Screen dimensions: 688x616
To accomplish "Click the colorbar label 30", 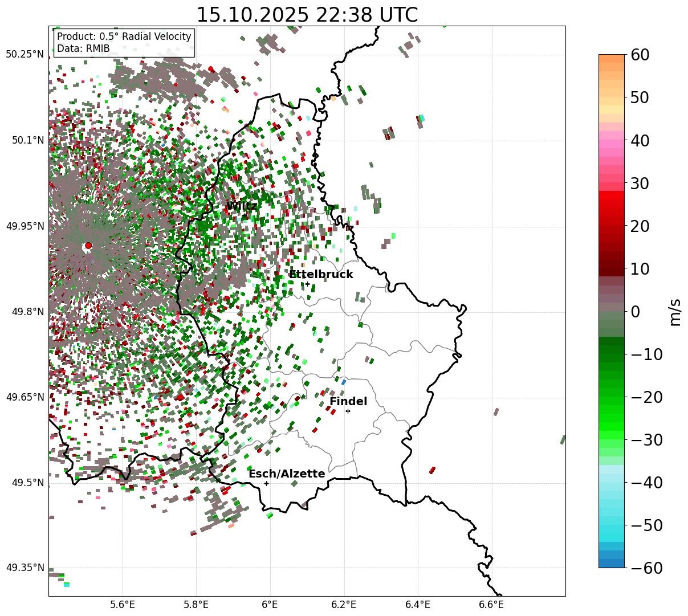I will 640,183.
